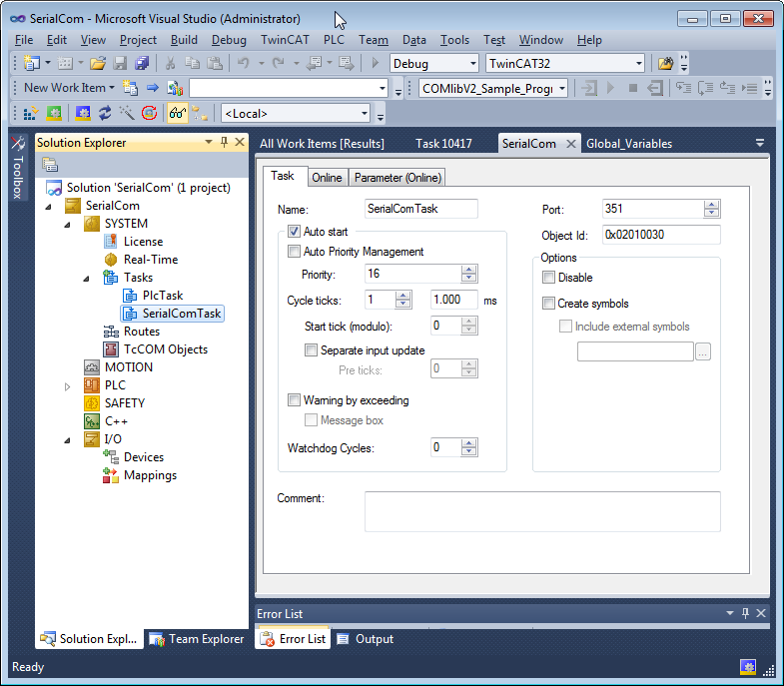784x686 pixels.
Task: Enable Auto Priority Management checkbox
Action: (294, 251)
